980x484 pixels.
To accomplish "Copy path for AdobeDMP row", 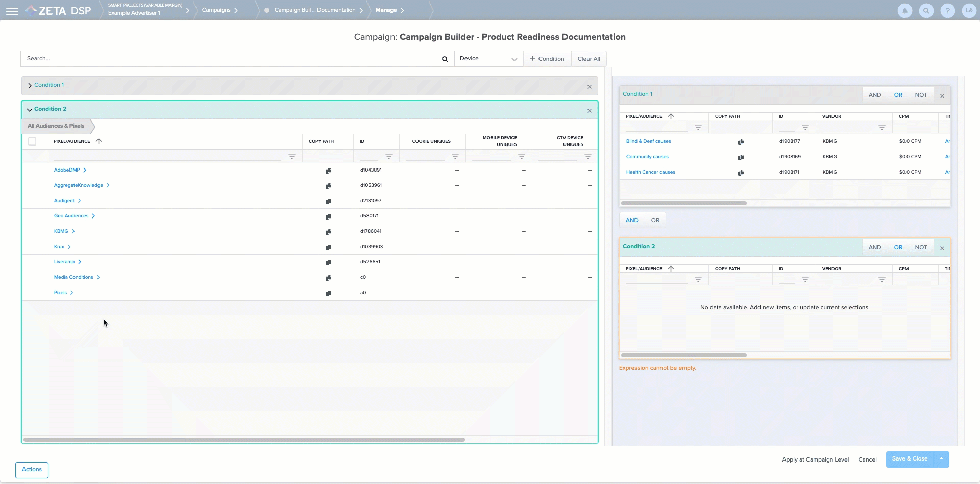I will point(328,171).
